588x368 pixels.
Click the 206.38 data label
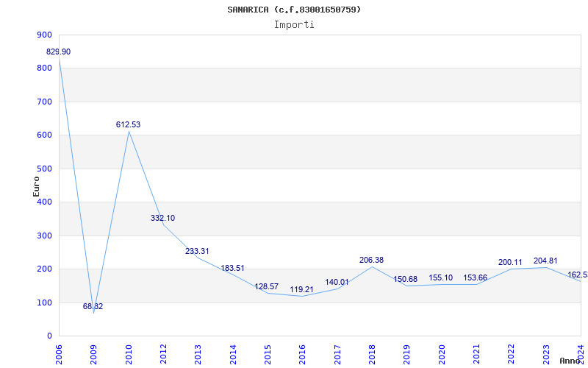(x=372, y=260)
